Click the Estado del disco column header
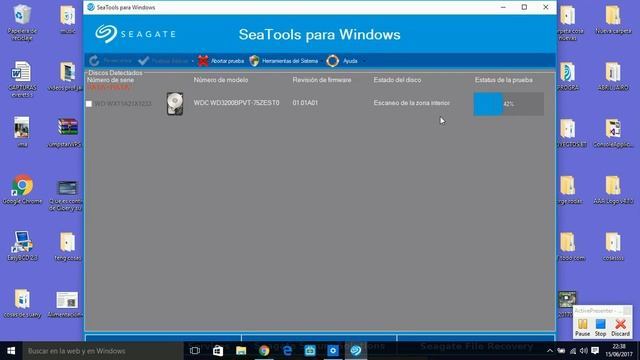This screenshot has width=640, height=360. click(x=397, y=80)
